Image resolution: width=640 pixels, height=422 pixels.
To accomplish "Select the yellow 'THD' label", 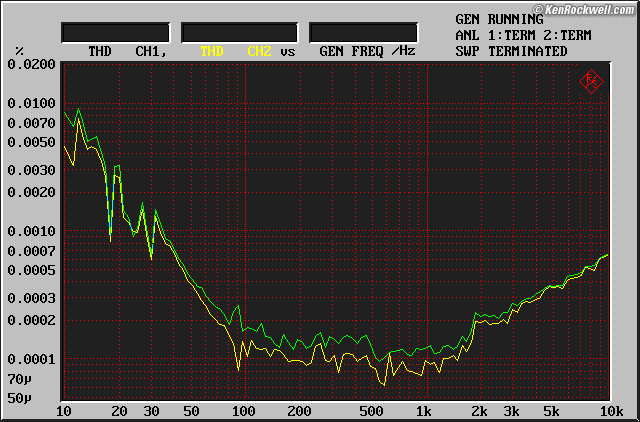I will [211, 51].
